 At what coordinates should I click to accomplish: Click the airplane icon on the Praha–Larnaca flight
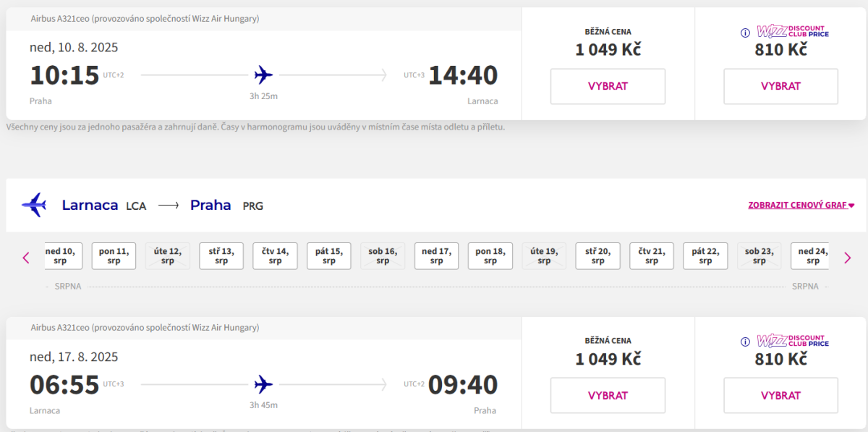[x=264, y=75]
